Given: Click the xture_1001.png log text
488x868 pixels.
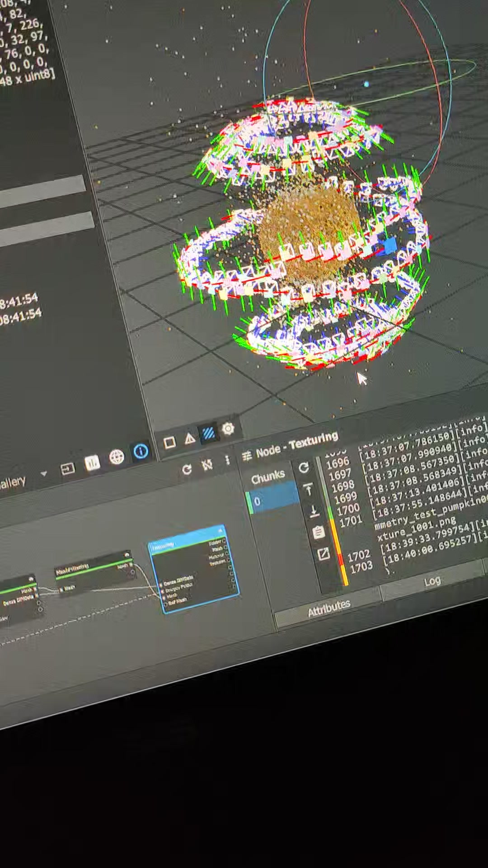Looking at the screenshot, I should click(x=417, y=529).
